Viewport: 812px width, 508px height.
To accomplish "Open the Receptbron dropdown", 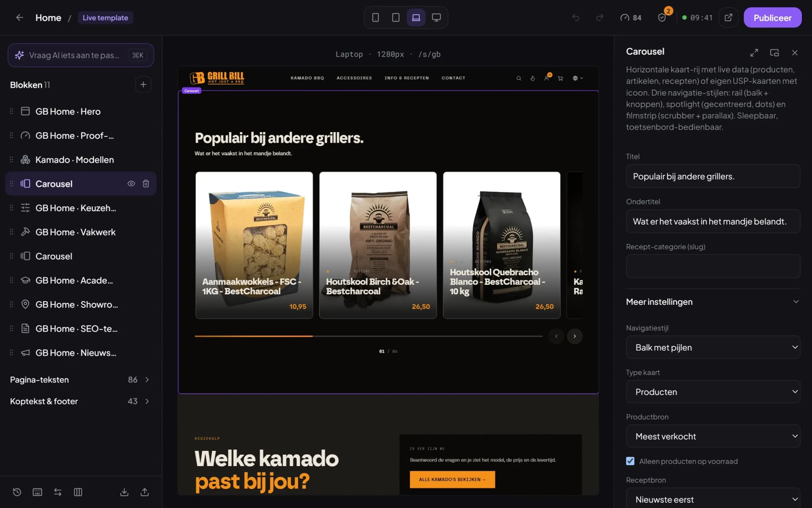I will coord(713,499).
